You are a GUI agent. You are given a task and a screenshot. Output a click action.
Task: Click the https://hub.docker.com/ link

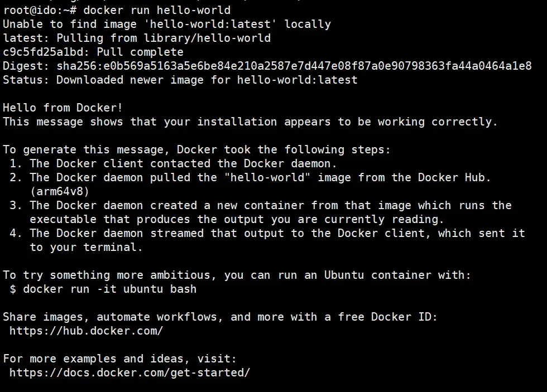[86, 331]
